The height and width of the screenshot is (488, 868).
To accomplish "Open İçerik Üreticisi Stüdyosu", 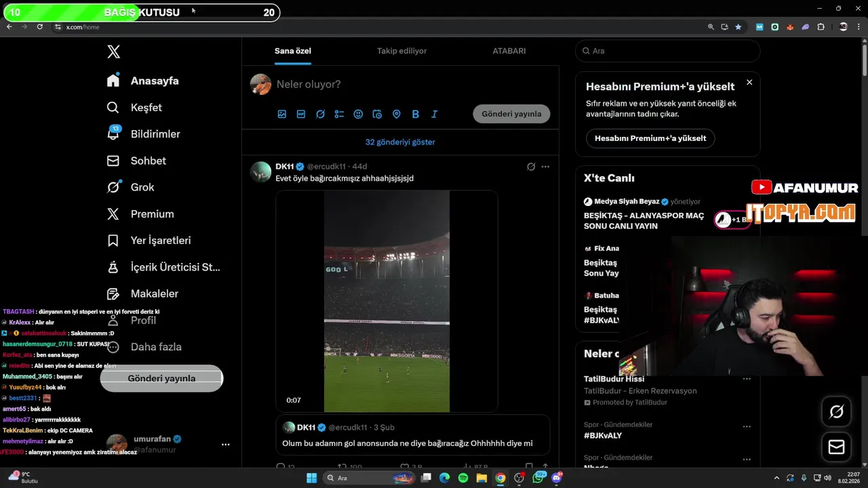I will click(x=163, y=267).
